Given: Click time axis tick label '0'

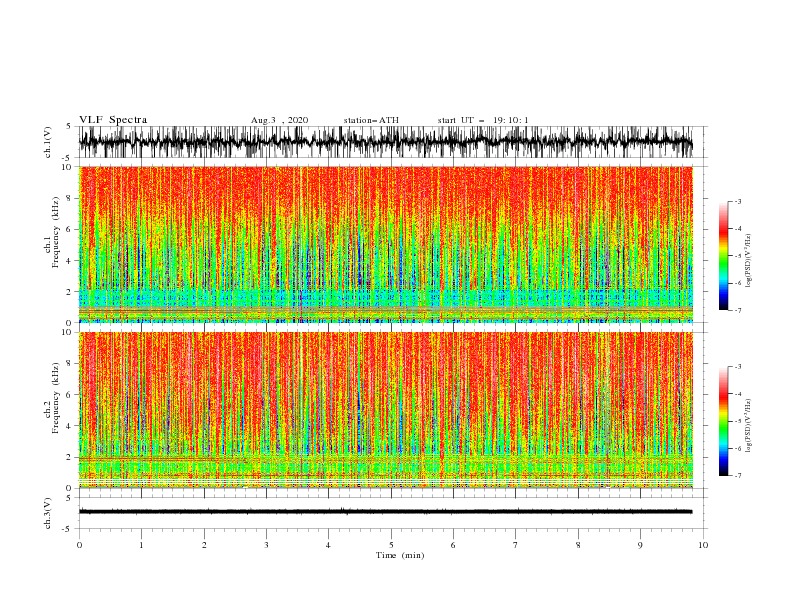Looking at the screenshot, I should (79, 545).
